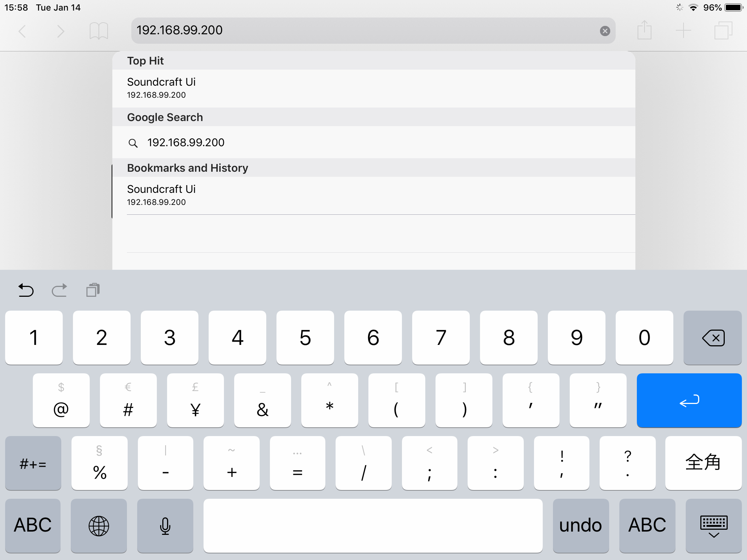Tap the globe language switch key
The image size is (747, 560).
click(99, 526)
